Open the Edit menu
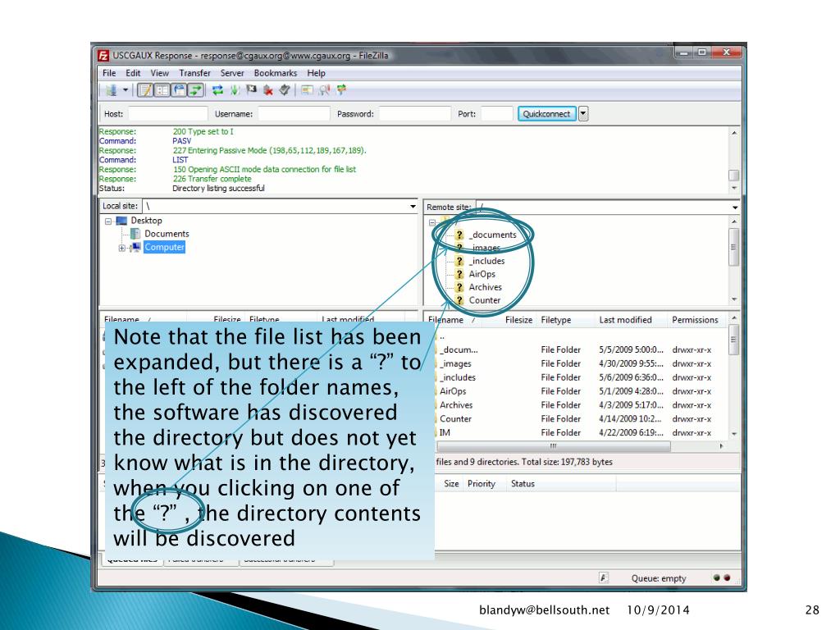 point(133,73)
